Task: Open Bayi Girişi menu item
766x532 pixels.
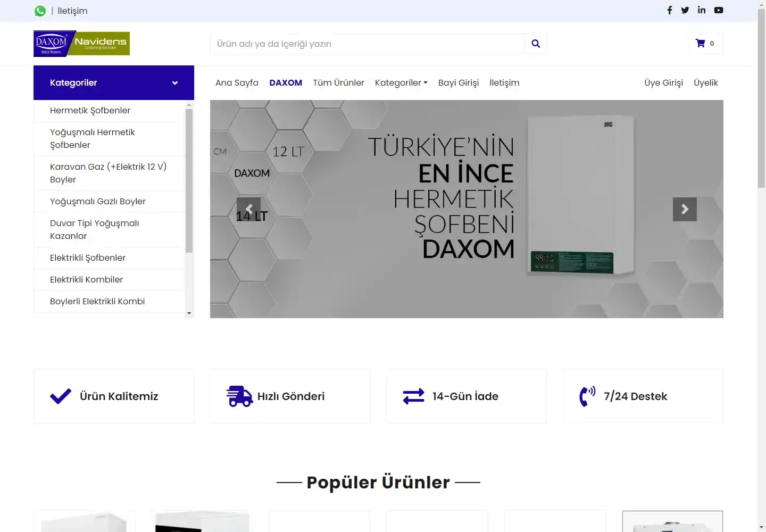Action: (459, 82)
